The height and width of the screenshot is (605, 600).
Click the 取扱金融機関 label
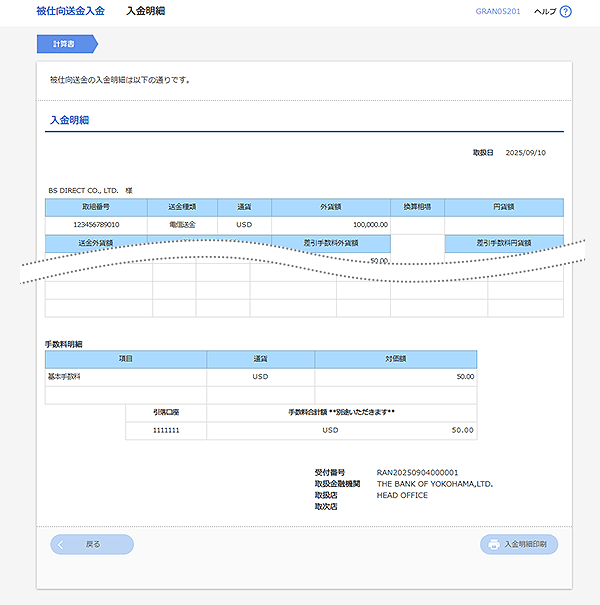coord(337,484)
